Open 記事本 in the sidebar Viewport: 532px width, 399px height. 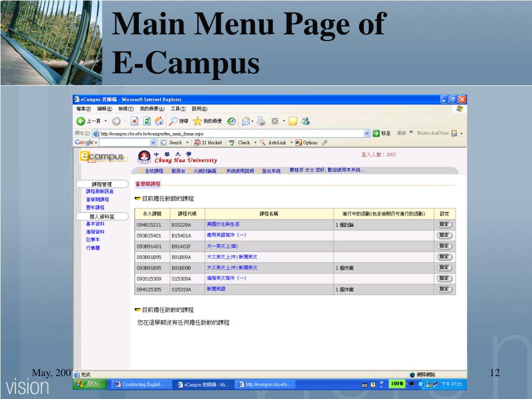coord(92,240)
